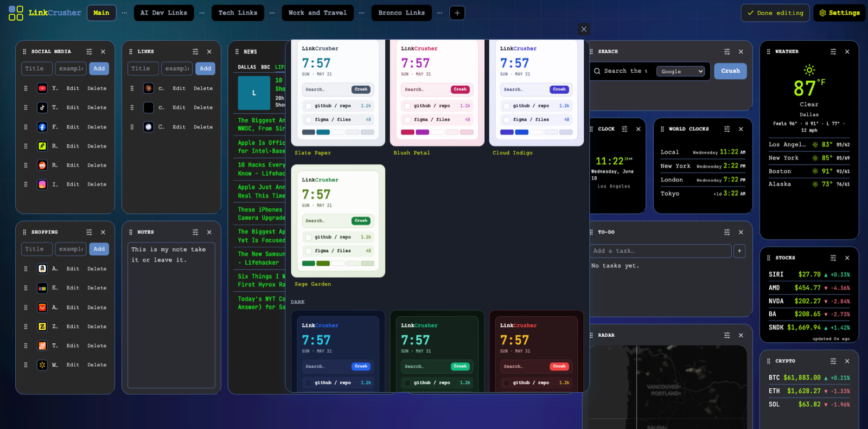Open the Settings button
Screen dimensions: 868x429
pyautogui.click(x=839, y=13)
